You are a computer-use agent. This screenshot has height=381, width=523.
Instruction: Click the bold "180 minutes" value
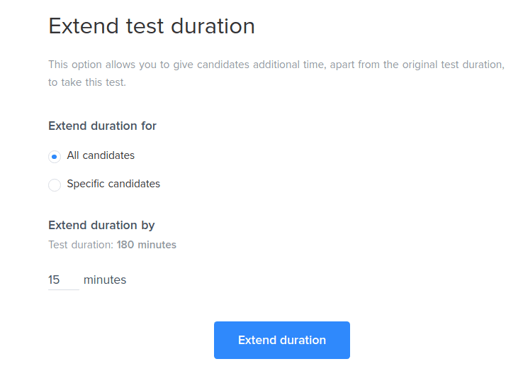tap(146, 245)
